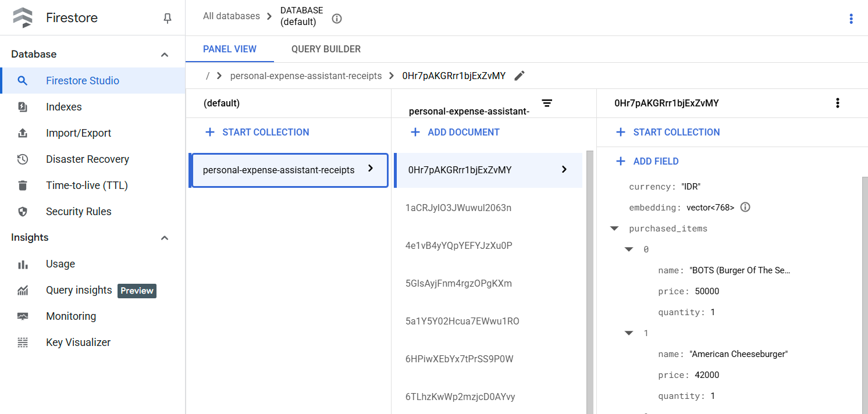Open document options three-dot menu
Viewport: 868px width, 414px height.
[837, 103]
